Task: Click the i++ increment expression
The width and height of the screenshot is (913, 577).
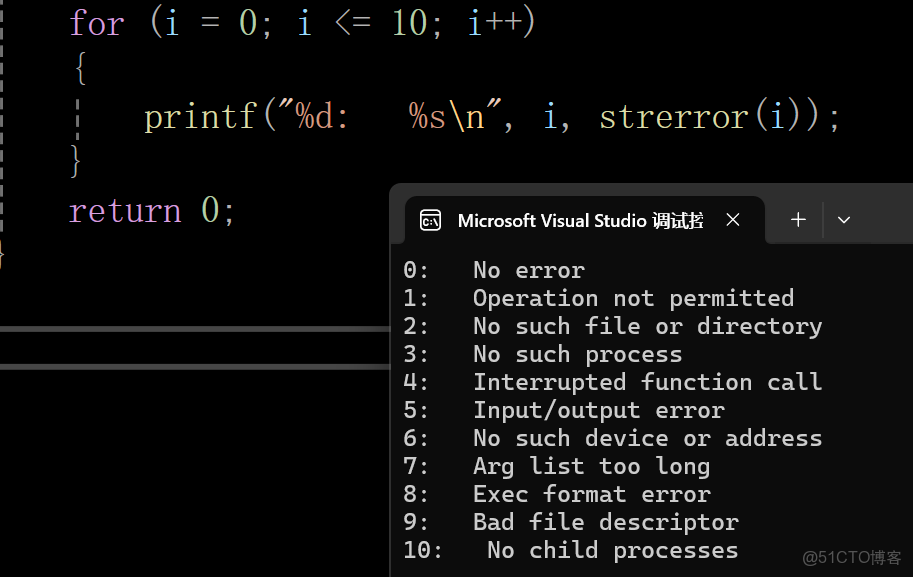Action: [501, 23]
